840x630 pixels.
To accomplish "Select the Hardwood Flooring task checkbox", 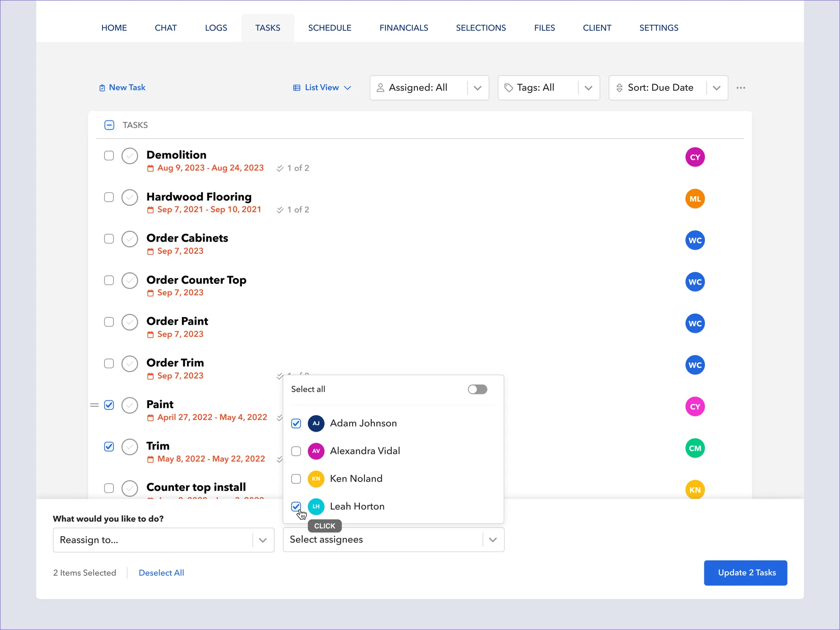I will coord(109,197).
